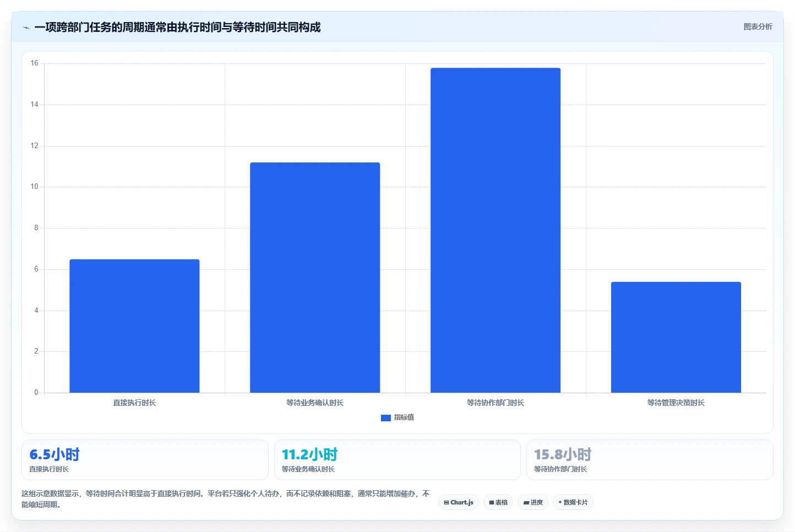The height and width of the screenshot is (532, 795).
Task: Click the 等待业务确认时长 bar in chart
Action: point(315,278)
